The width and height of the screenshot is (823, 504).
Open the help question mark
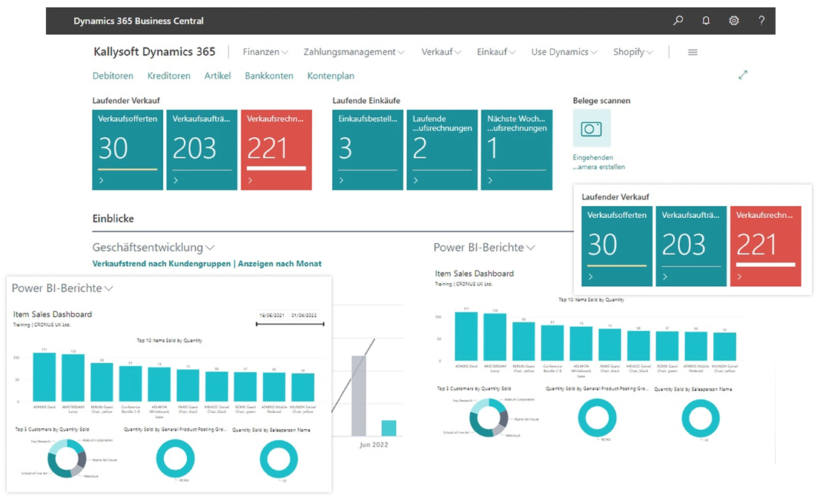(x=761, y=21)
